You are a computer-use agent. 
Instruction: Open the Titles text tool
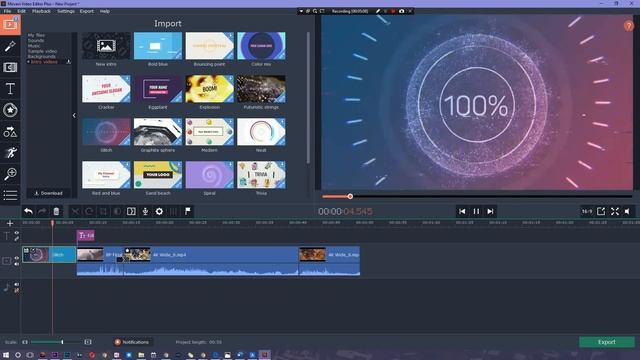pyautogui.click(x=10, y=89)
